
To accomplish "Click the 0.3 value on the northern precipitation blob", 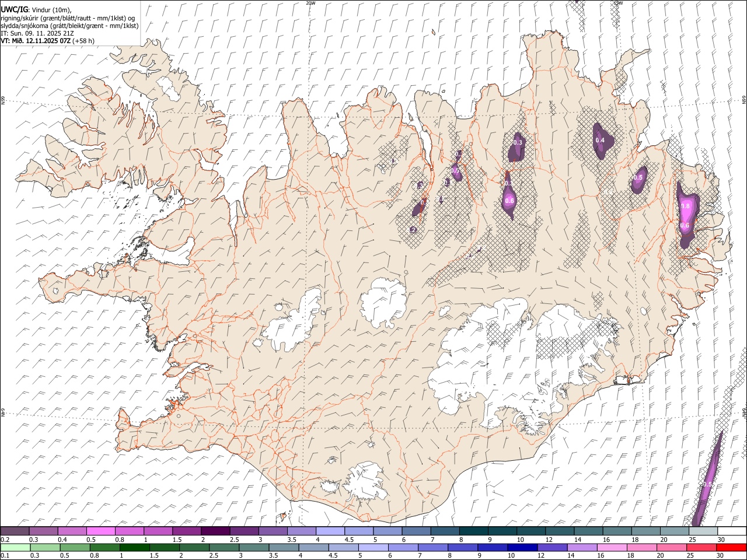I will (x=518, y=142).
